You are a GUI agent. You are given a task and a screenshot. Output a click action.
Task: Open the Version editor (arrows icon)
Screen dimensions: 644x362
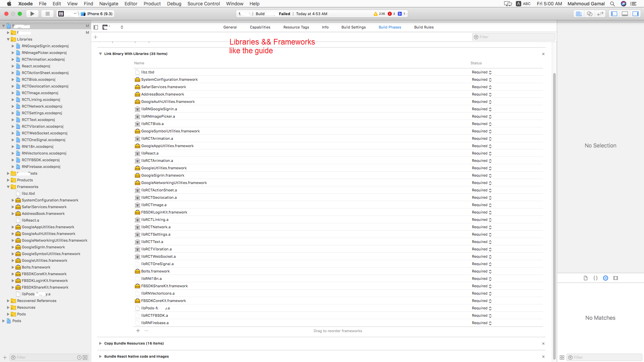[x=600, y=14]
